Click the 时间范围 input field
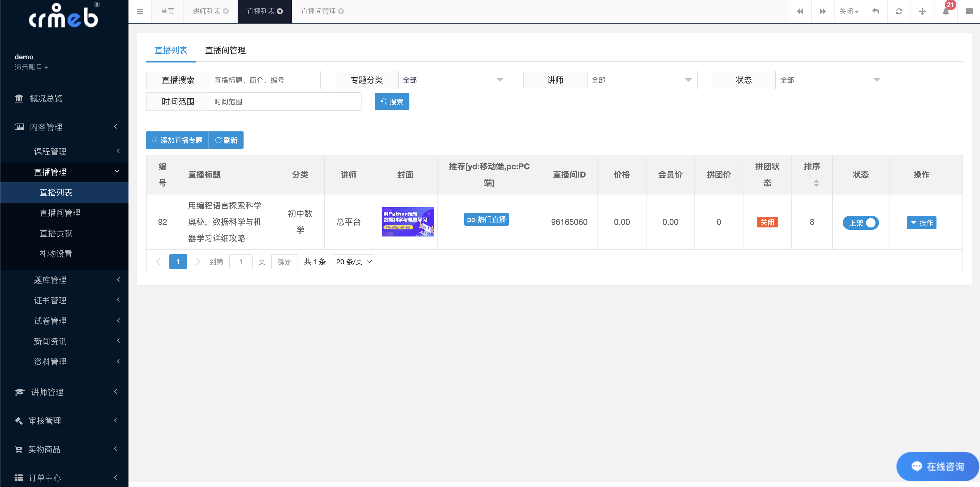The width and height of the screenshot is (980, 487). [286, 101]
